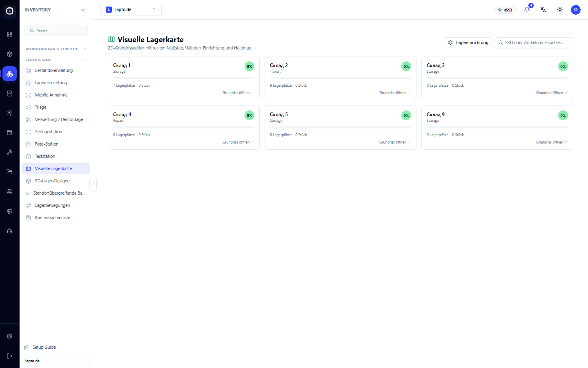The width and height of the screenshot is (588, 368).
Task: Open the megaphone marketing icon in left rail
Action: [x=9, y=211]
